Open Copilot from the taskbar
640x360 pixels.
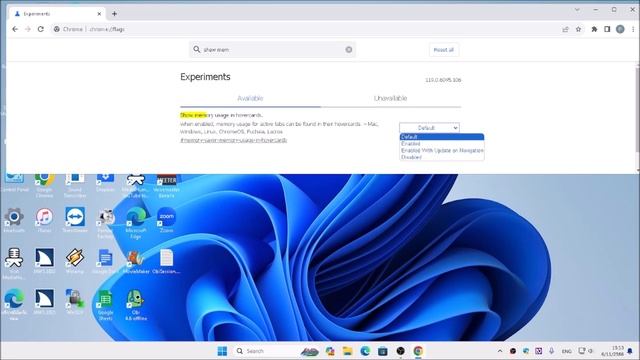click(330, 351)
